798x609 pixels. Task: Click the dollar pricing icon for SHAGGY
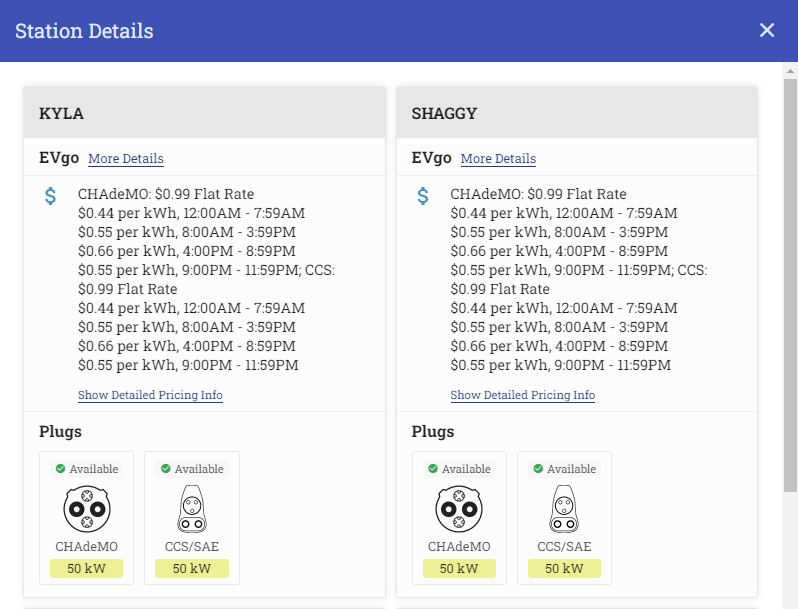click(423, 196)
